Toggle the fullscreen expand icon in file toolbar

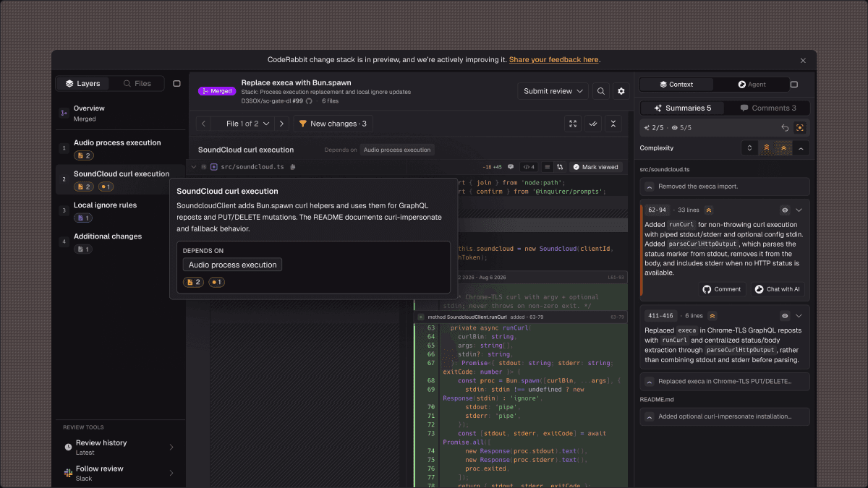[573, 124]
